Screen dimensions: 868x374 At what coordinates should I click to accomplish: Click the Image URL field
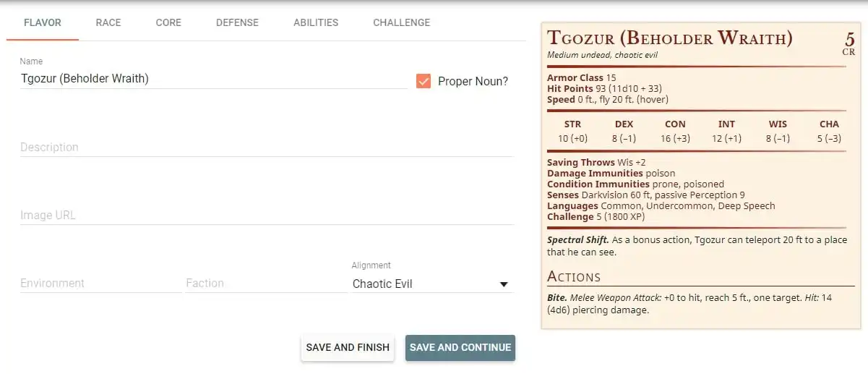(267, 215)
